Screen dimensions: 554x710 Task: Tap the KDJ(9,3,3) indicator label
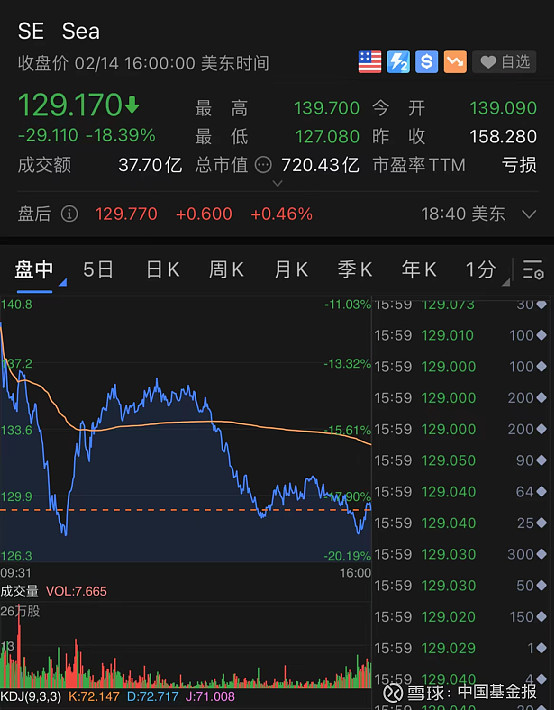[x=30, y=696]
